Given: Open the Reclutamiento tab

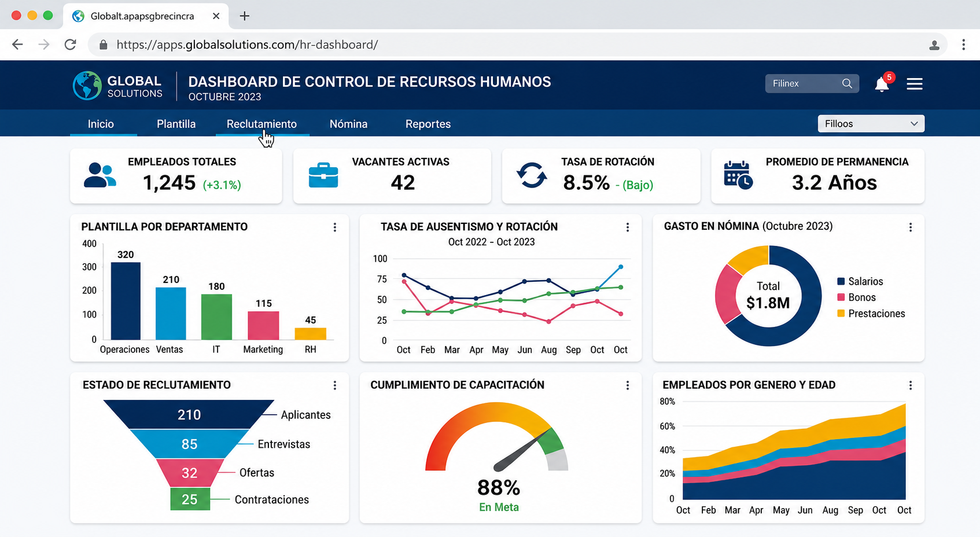Looking at the screenshot, I should click(261, 124).
